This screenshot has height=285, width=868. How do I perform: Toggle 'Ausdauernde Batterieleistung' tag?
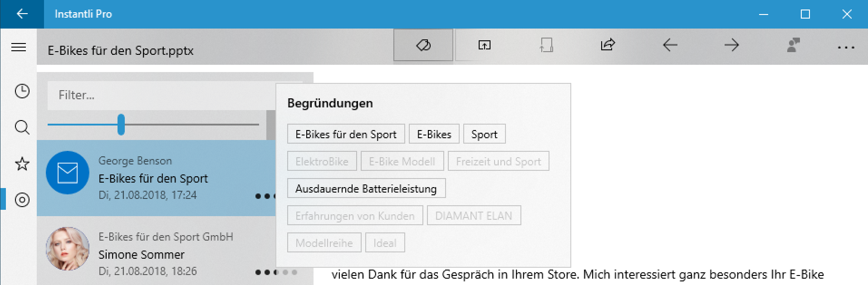tap(366, 188)
